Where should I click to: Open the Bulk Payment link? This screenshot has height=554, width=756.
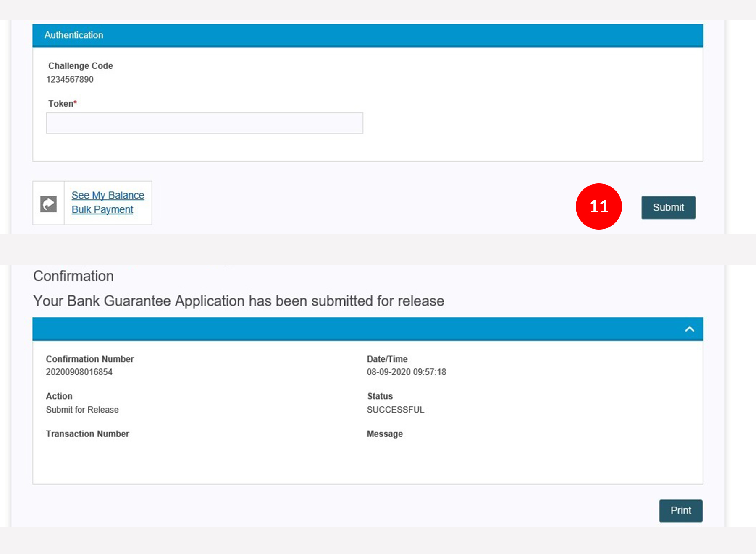pos(102,209)
